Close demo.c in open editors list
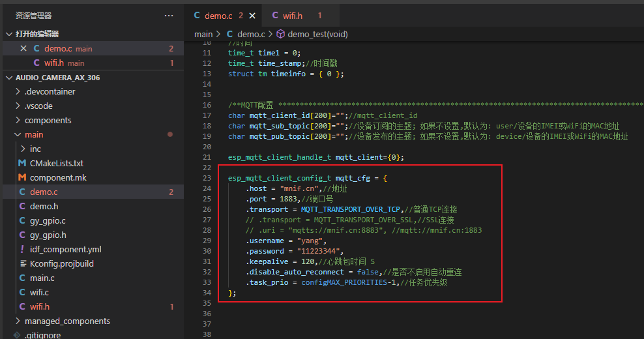Viewport: 644px width, 339px height. 23,48
